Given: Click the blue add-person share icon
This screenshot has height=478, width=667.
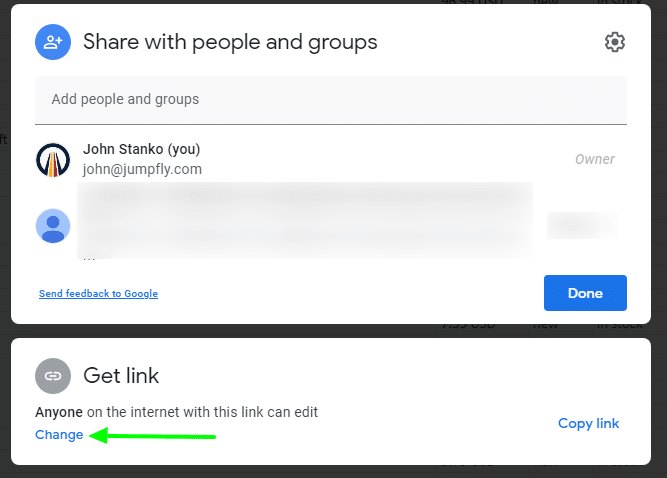Looking at the screenshot, I should pos(53,42).
